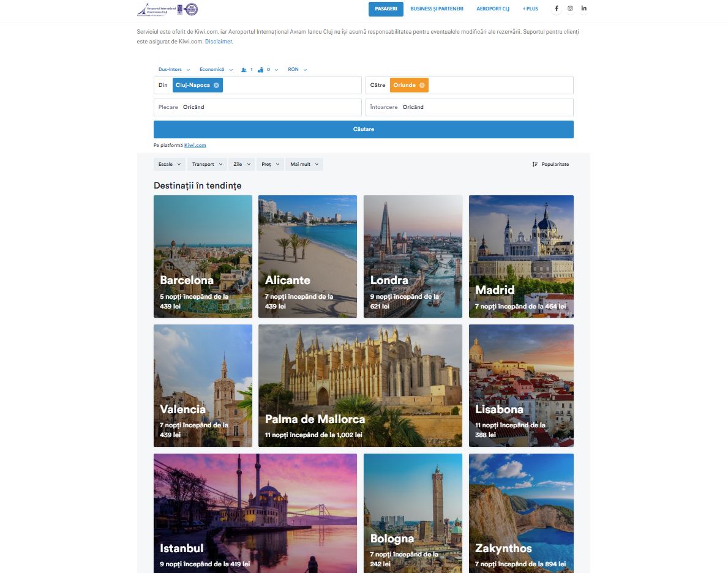The image size is (728, 573).
Task: Open the Preț filter dropdown
Action: 270,165
